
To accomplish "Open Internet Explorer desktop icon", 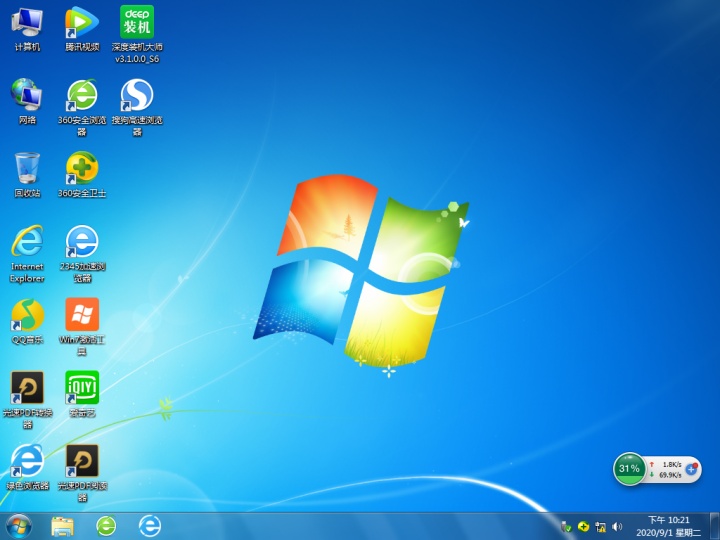I will [27, 253].
